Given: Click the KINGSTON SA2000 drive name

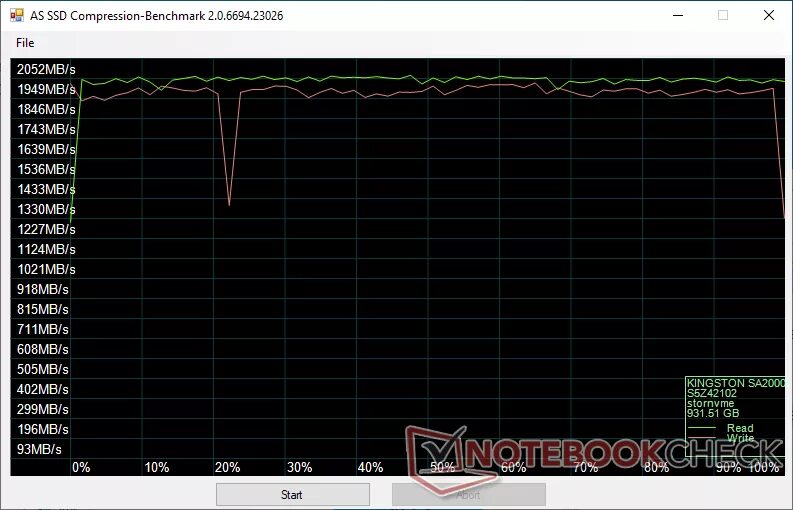Looking at the screenshot, I should [736, 383].
